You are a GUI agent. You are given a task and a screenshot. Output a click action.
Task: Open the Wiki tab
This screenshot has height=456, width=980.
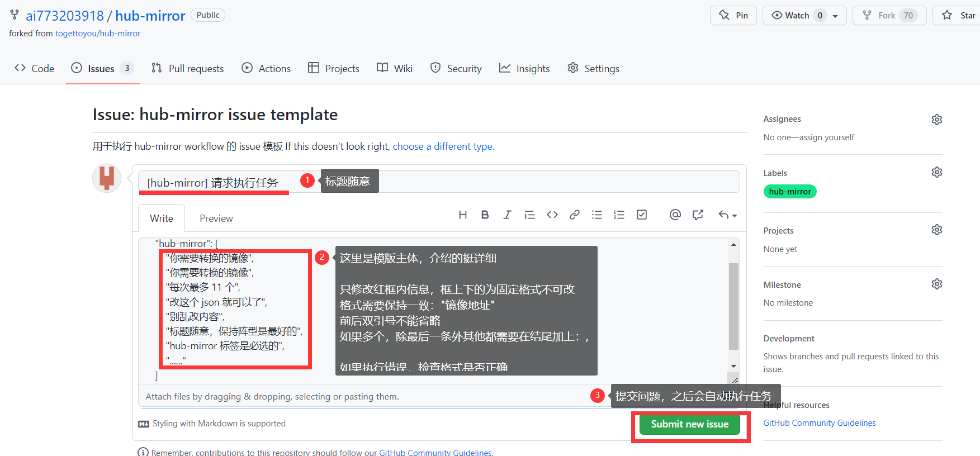395,68
